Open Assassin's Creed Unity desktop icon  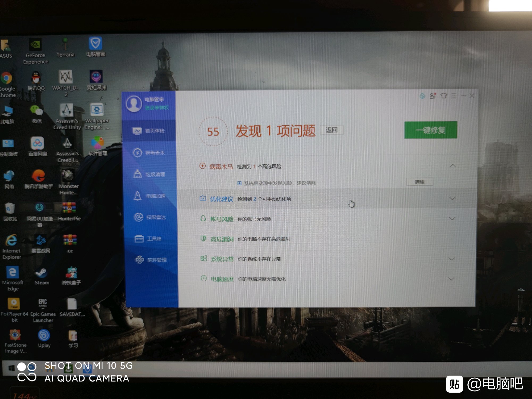coord(67,117)
